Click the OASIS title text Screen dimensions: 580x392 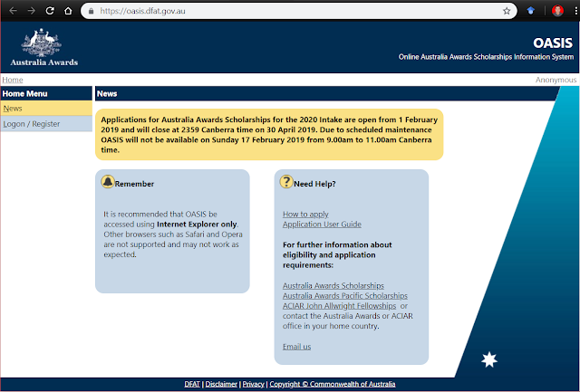(x=553, y=43)
